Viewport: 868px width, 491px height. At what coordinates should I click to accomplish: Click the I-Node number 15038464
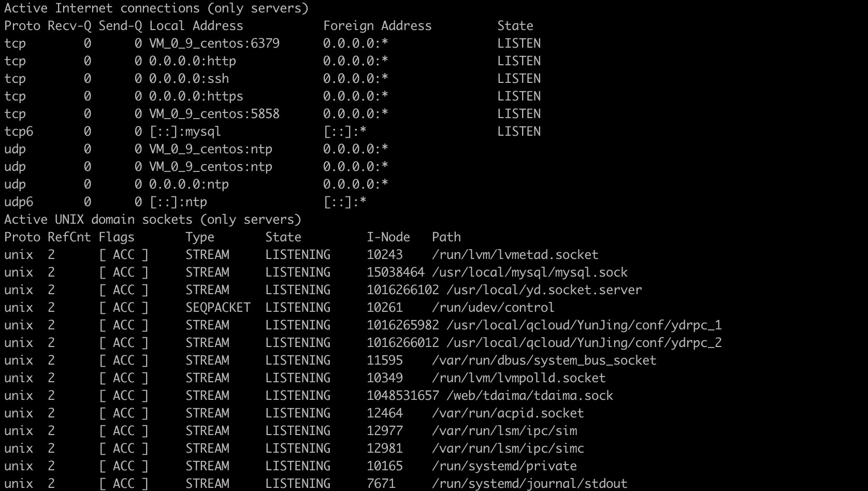pos(395,272)
